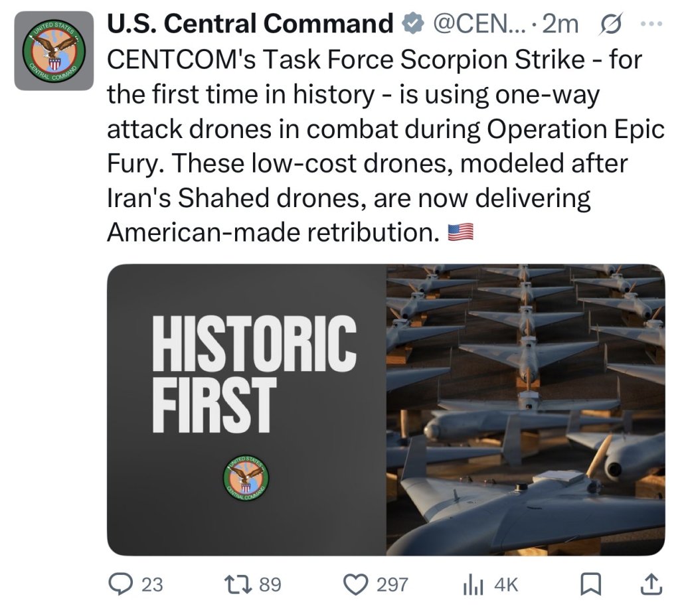Click the 89 reposts count
The width and height of the screenshot is (680, 616).
click(270, 585)
